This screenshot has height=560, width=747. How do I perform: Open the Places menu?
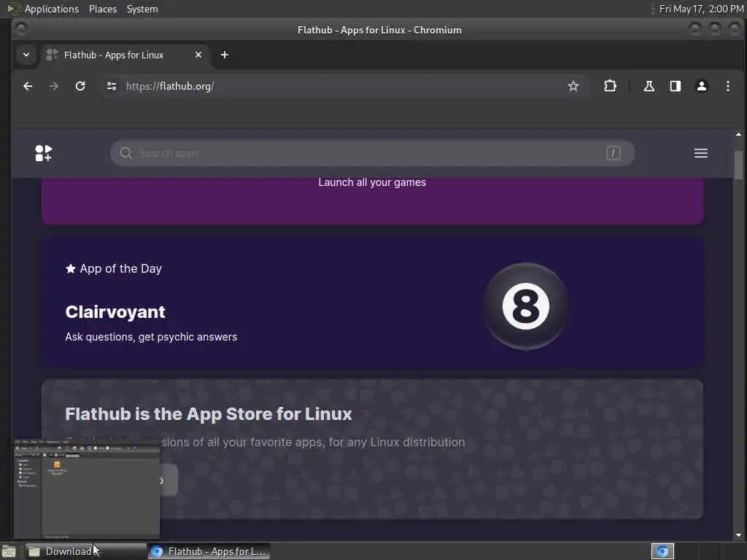[x=102, y=9]
